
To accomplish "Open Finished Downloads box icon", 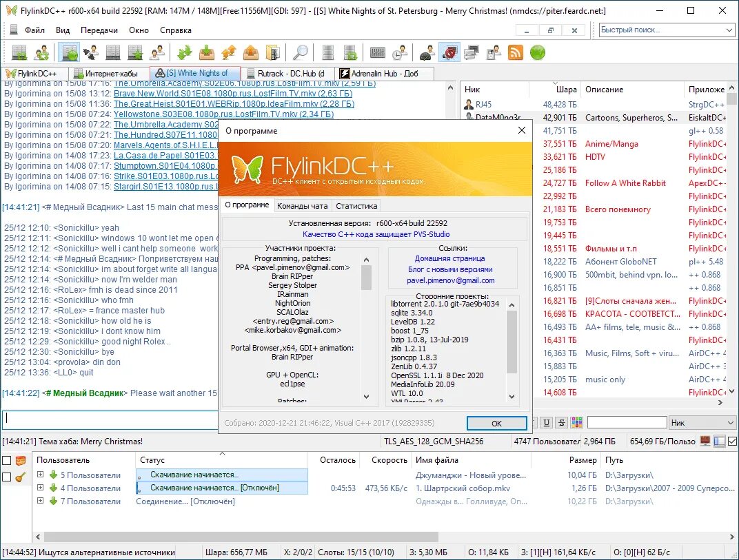I will click(x=206, y=52).
